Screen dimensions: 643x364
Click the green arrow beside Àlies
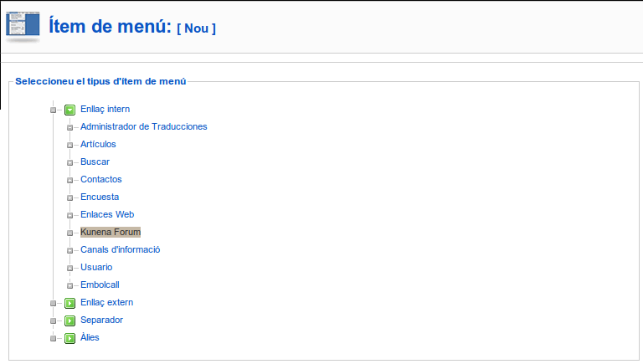coord(70,338)
